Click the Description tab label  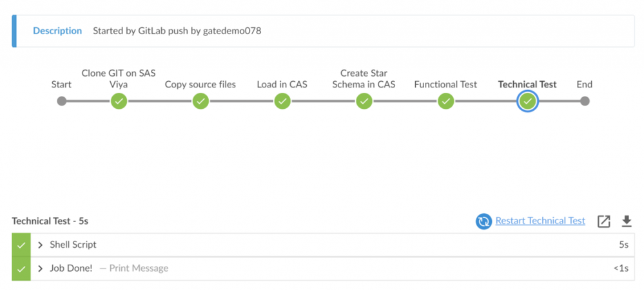point(57,31)
